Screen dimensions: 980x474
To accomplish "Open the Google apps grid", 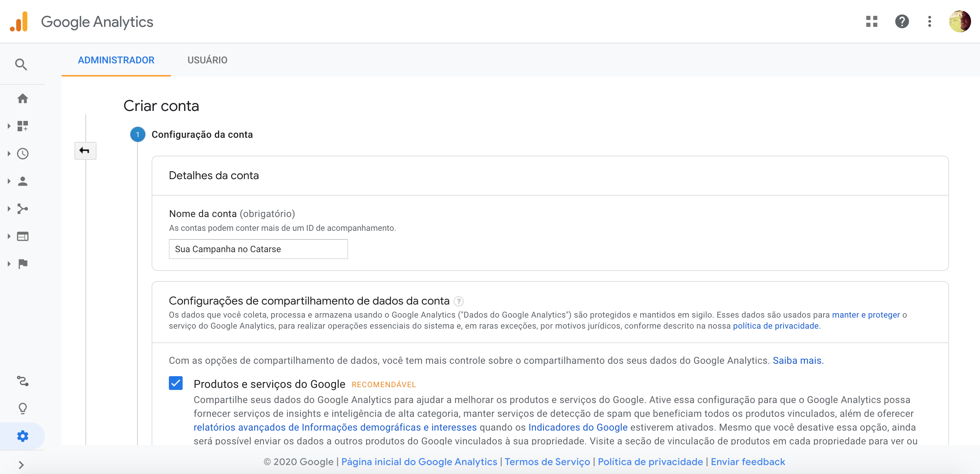I will 871,22.
